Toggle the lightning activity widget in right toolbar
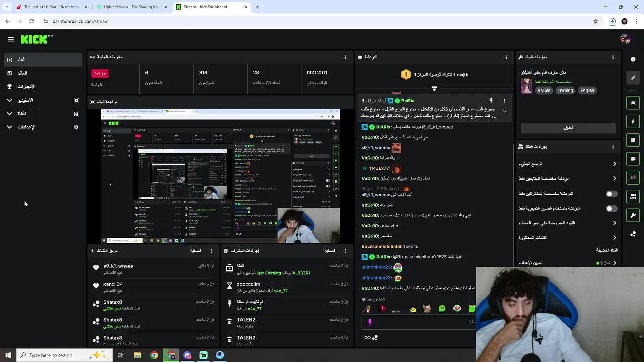Screen dimensions: 644x362 click(x=633, y=121)
